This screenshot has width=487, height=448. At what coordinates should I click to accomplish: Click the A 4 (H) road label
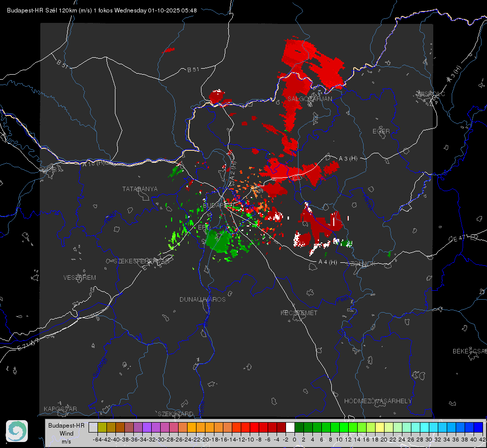(328, 262)
